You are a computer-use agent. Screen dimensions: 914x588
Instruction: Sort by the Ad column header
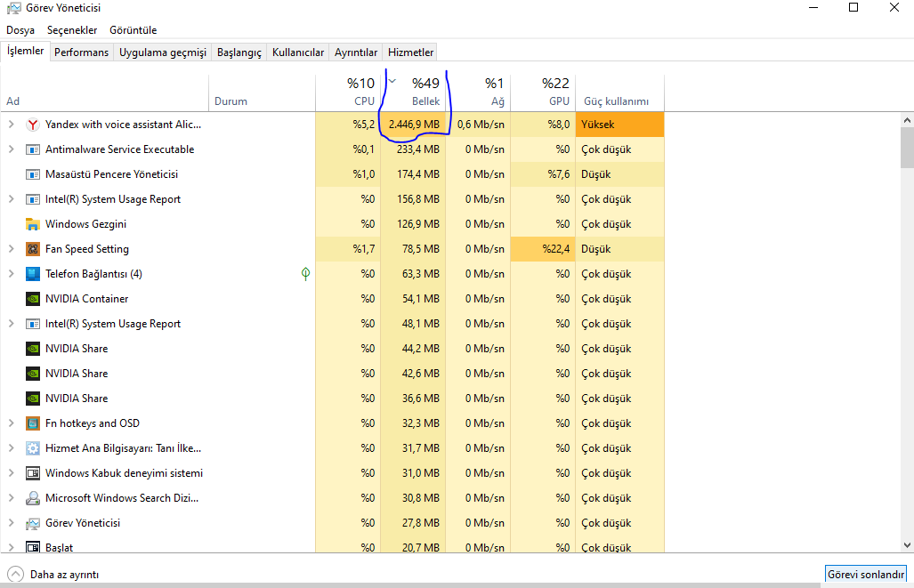(x=105, y=93)
